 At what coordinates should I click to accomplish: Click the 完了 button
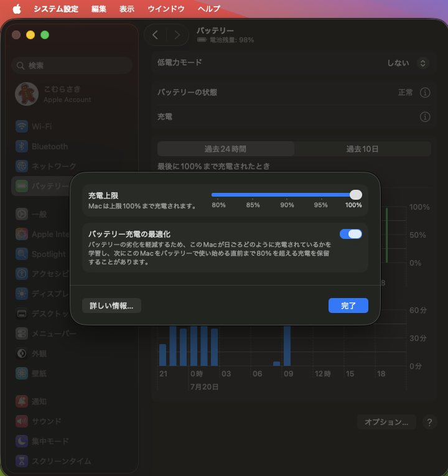pos(348,306)
